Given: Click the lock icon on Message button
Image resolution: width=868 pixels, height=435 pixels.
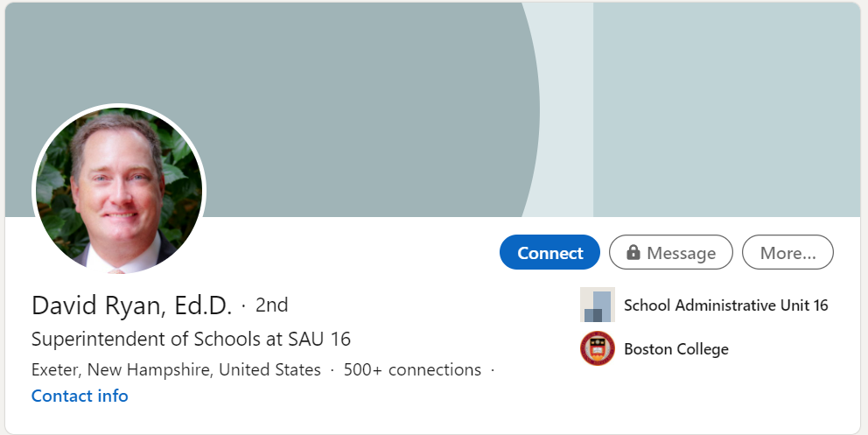Looking at the screenshot, I should 633,253.
